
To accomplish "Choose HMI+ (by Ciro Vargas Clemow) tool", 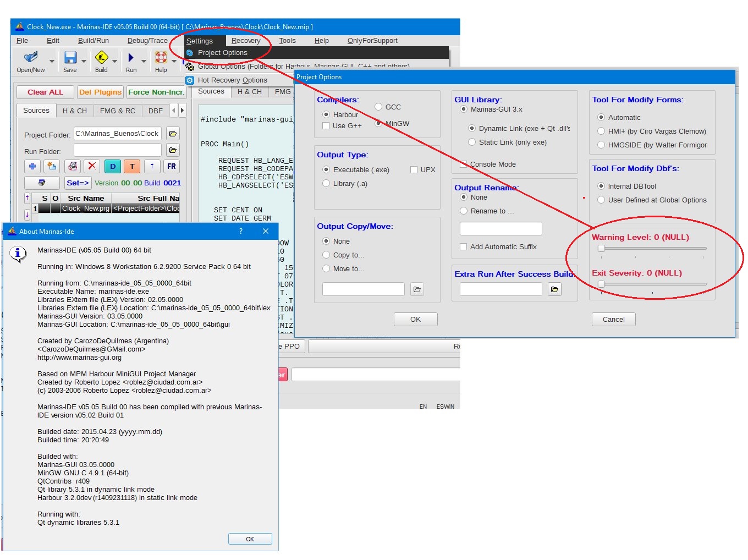I will [x=601, y=131].
